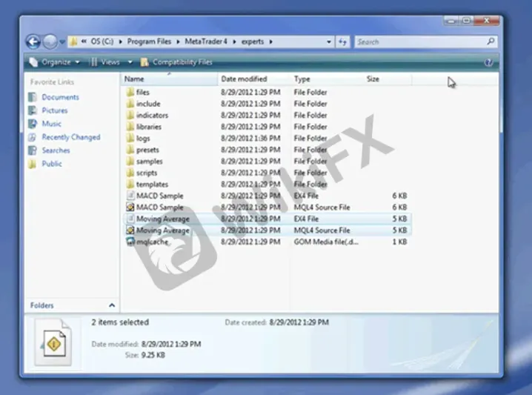Screen dimensions: 532x395
Task: Click the details pane file thumbnail
Action: pyautogui.click(x=53, y=342)
